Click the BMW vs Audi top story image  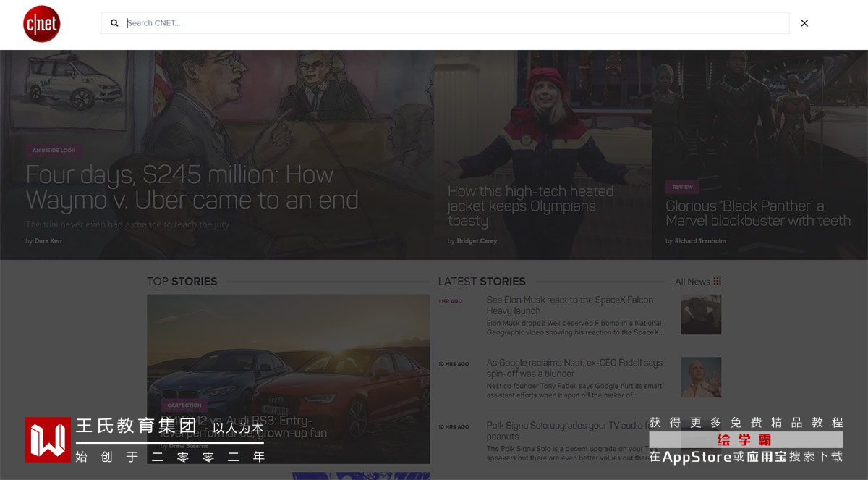coord(288,379)
